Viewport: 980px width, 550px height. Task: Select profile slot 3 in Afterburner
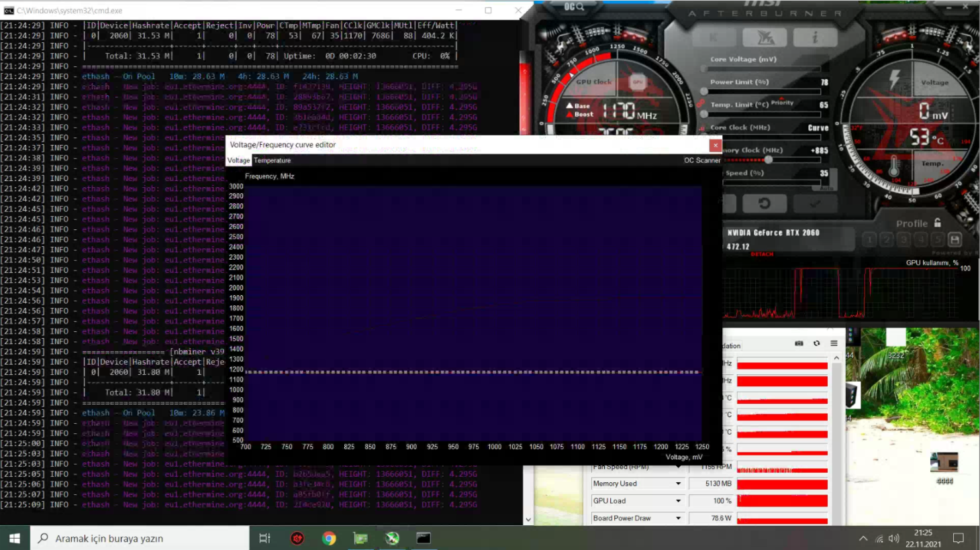pos(904,239)
